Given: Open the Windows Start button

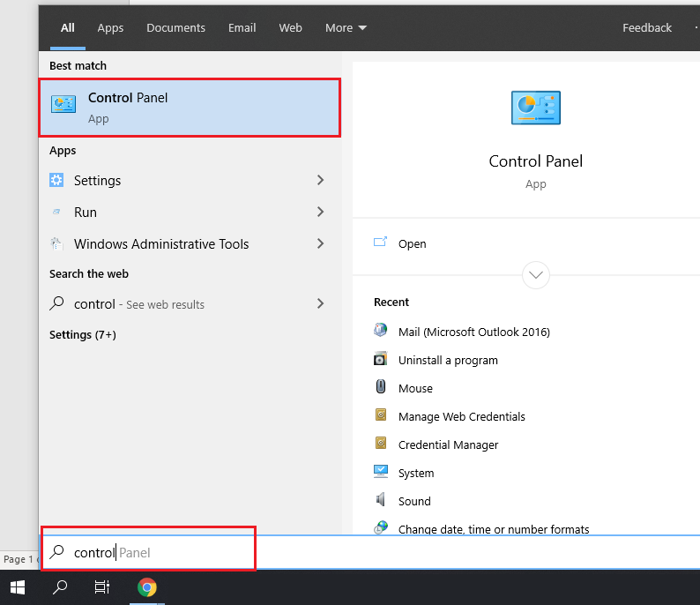Looking at the screenshot, I should tap(18, 587).
